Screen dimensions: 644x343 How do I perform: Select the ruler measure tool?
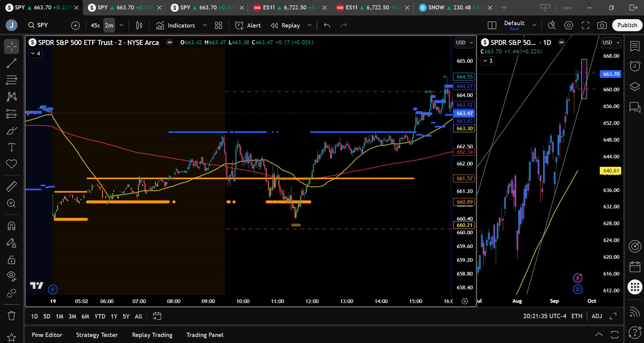click(x=11, y=186)
